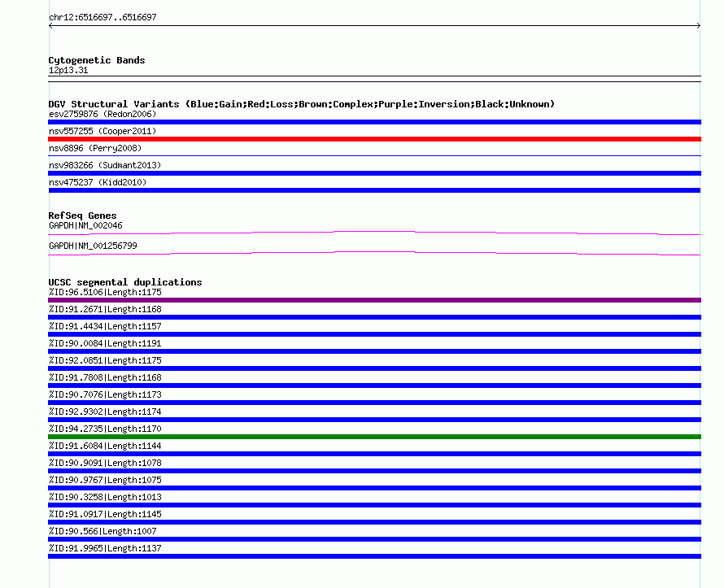Click the blue bar under %ID:90.566
The image size is (724, 588).
[x=374, y=539]
